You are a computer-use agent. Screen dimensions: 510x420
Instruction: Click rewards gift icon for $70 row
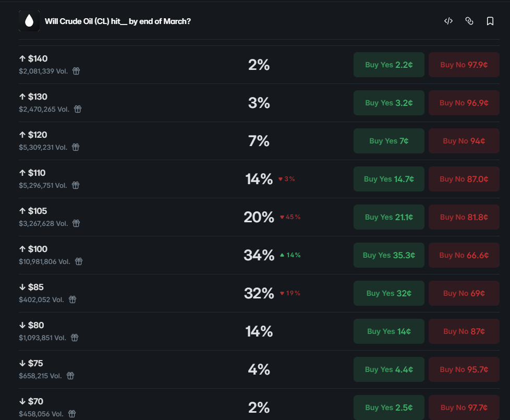tap(72, 414)
